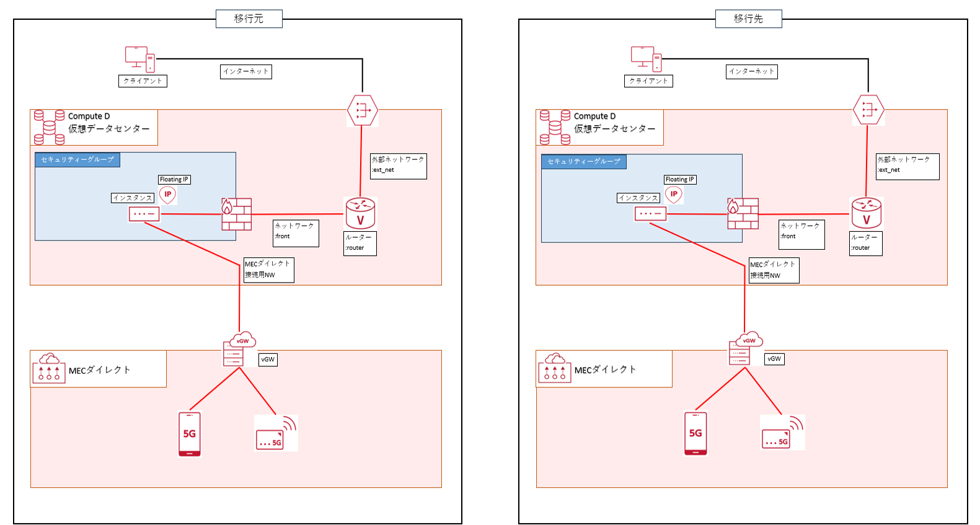Click the 外部ネットワーク ext_net label in 移行先
This screenshot has height=525, width=980.
point(907,166)
